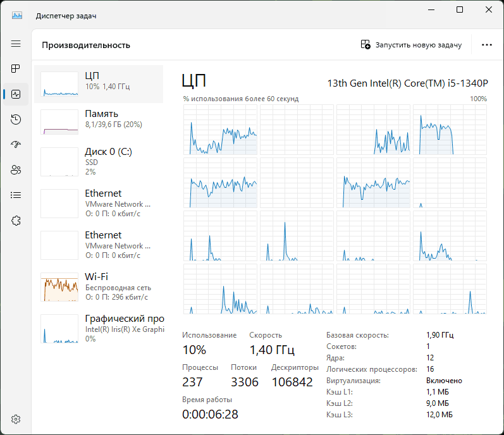Click the Дескрипторы count 106842
The height and width of the screenshot is (435, 504).
click(292, 382)
